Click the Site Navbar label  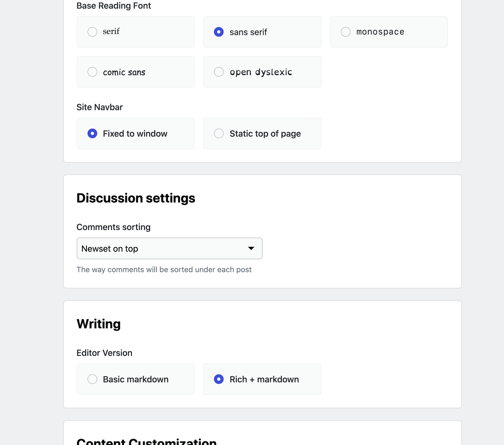pyautogui.click(x=100, y=107)
